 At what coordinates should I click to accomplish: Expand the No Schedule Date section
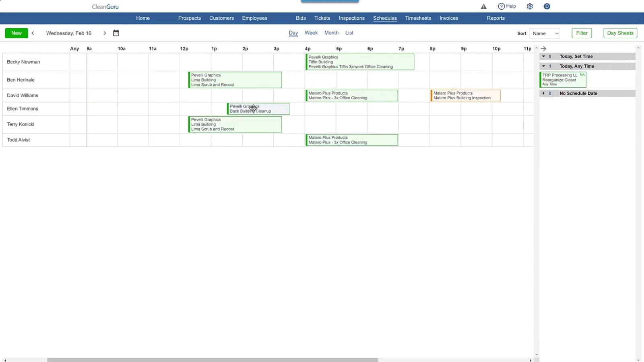click(x=543, y=93)
